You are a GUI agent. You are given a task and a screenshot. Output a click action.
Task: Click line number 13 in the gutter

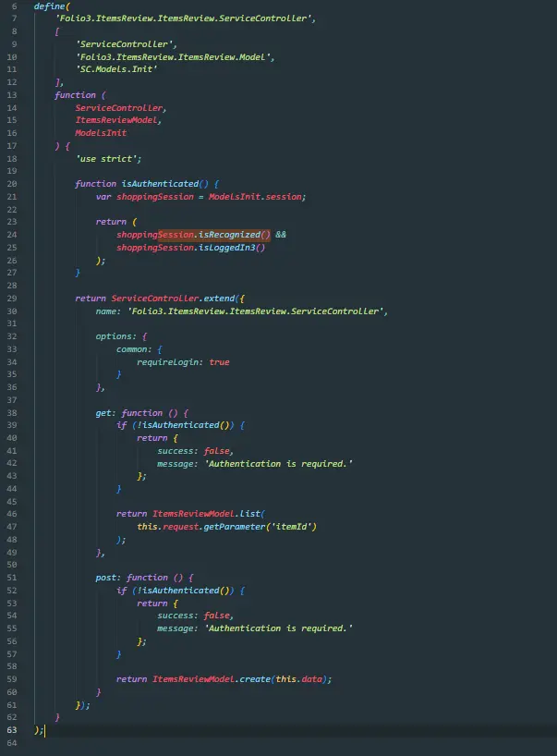pyautogui.click(x=12, y=95)
